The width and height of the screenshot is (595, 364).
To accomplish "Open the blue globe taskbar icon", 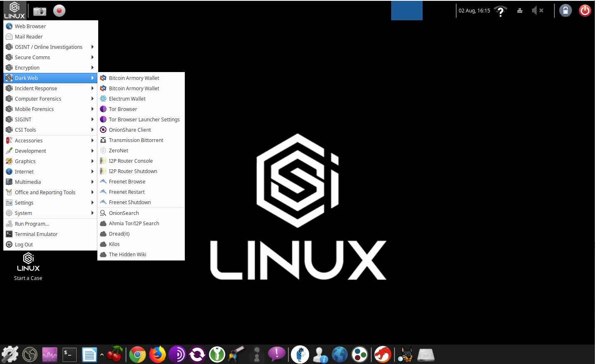I will point(340,354).
